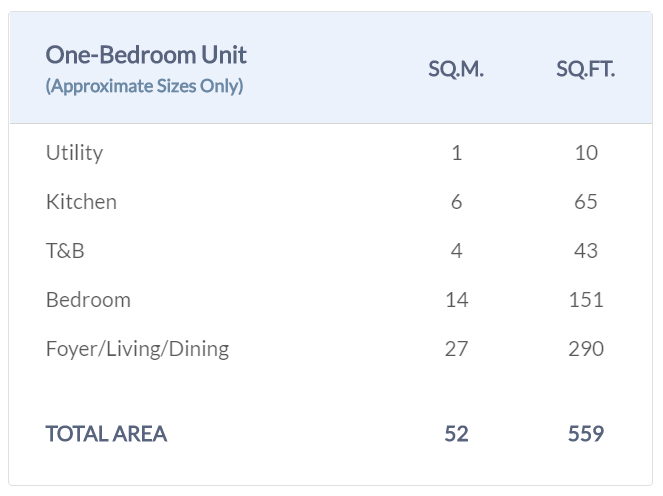Select the Bedroom row label

[x=88, y=300]
